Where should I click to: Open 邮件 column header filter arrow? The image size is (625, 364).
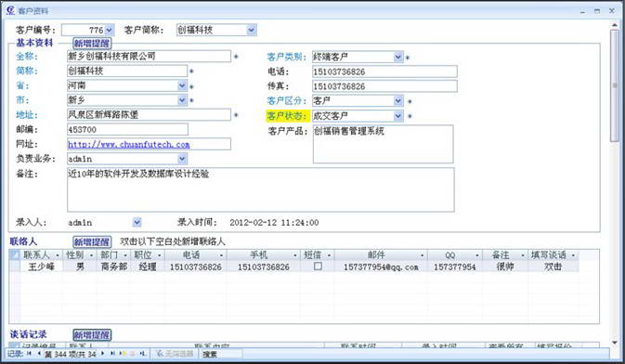click(x=422, y=255)
